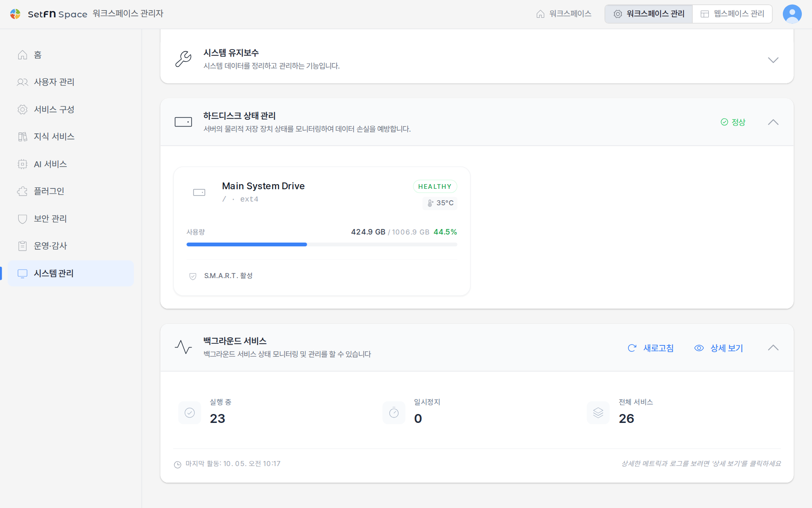The width and height of the screenshot is (812, 508).
Task: Click the eye icon of 상세 보기
Action: tap(699, 348)
